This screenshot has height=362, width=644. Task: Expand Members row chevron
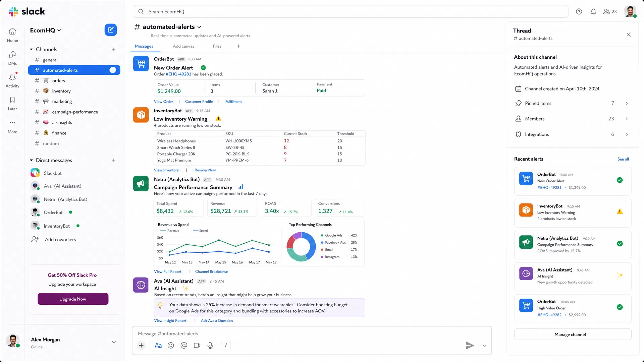click(x=627, y=119)
